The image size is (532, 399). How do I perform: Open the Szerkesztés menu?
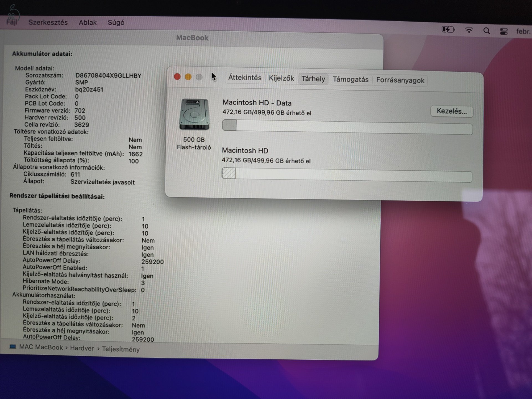tap(48, 22)
